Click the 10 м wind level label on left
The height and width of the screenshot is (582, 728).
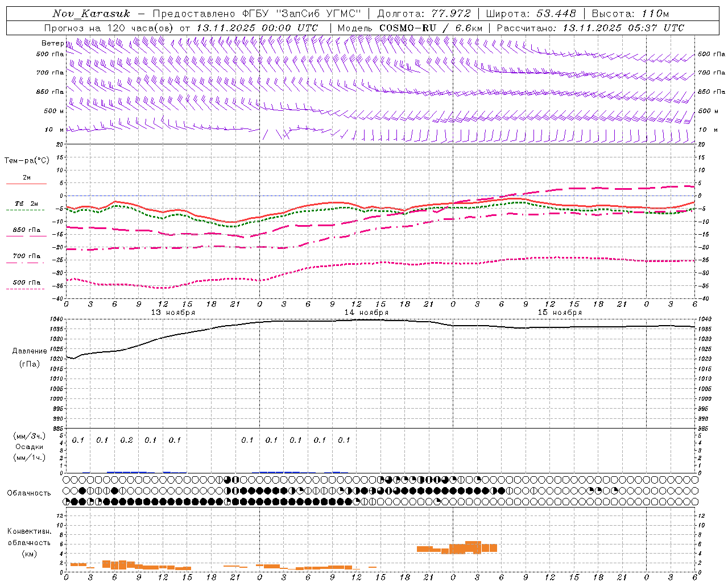click(x=55, y=130)
